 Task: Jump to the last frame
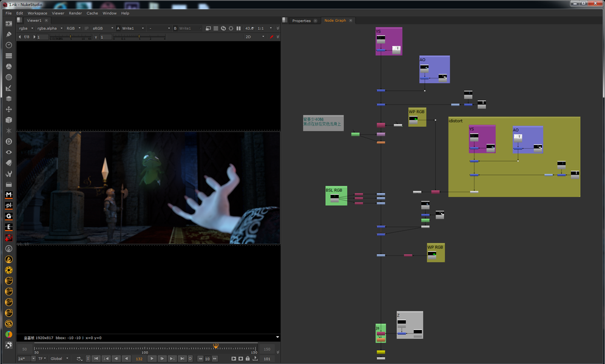click(x=182, y=359)
